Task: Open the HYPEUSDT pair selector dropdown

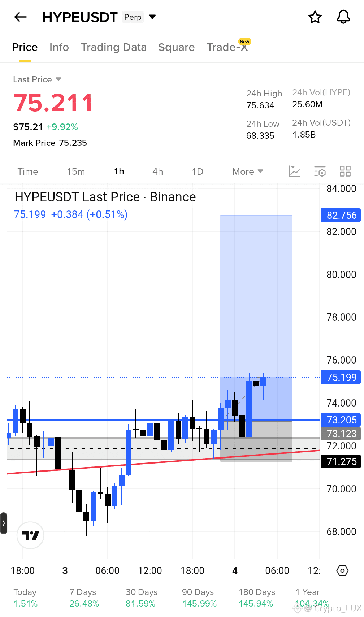Action: coord(152,17)
